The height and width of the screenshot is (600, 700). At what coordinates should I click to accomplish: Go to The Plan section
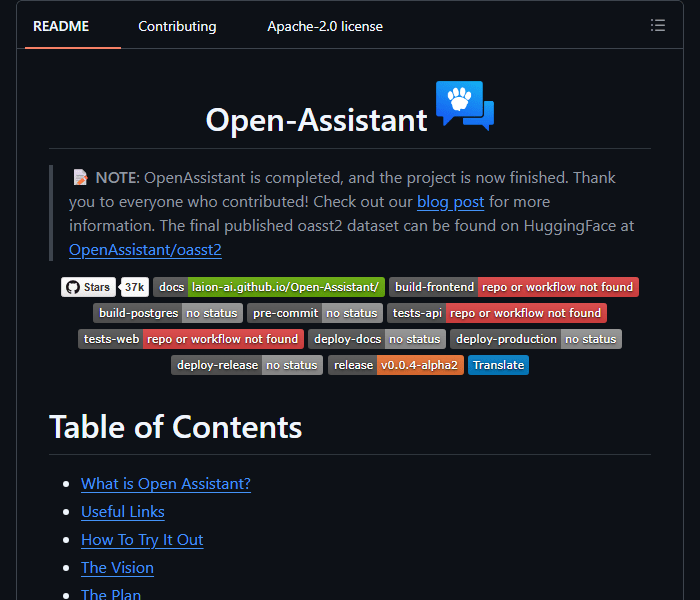(111, 594)
